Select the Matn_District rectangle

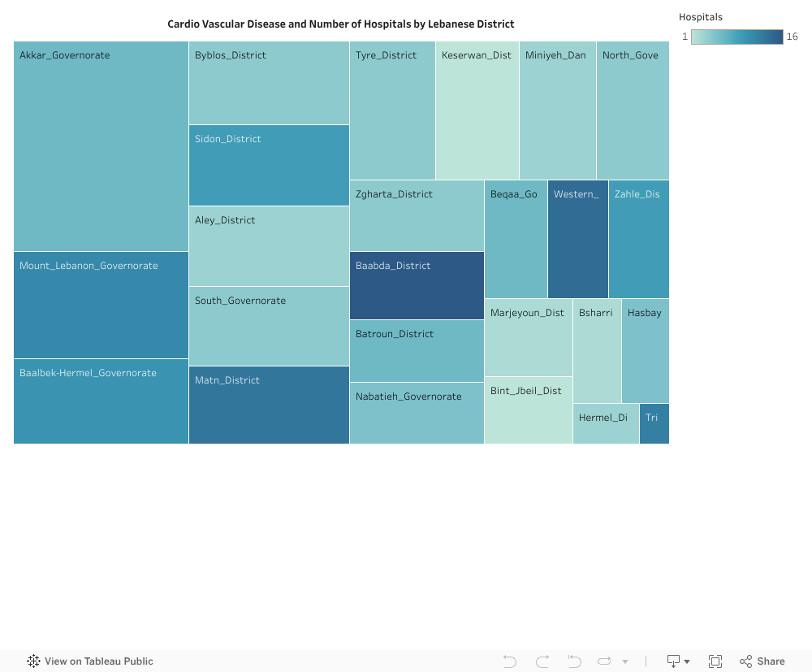coord(269,405)
